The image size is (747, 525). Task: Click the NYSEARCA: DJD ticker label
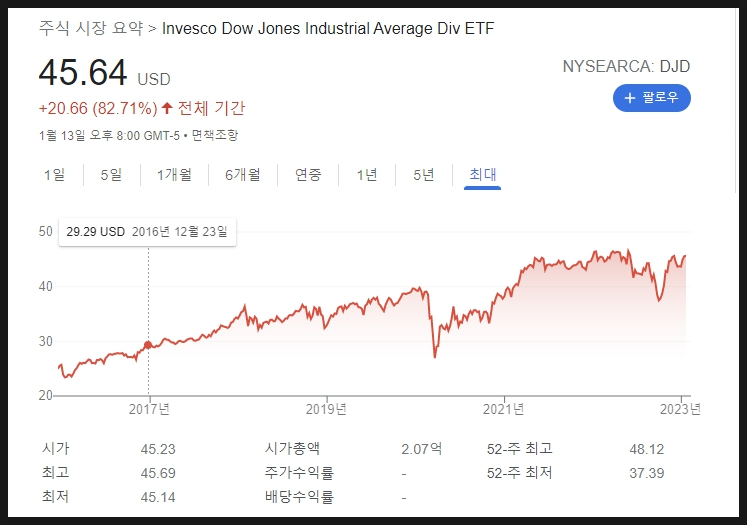pyautogui.click(x=626, y=66)
